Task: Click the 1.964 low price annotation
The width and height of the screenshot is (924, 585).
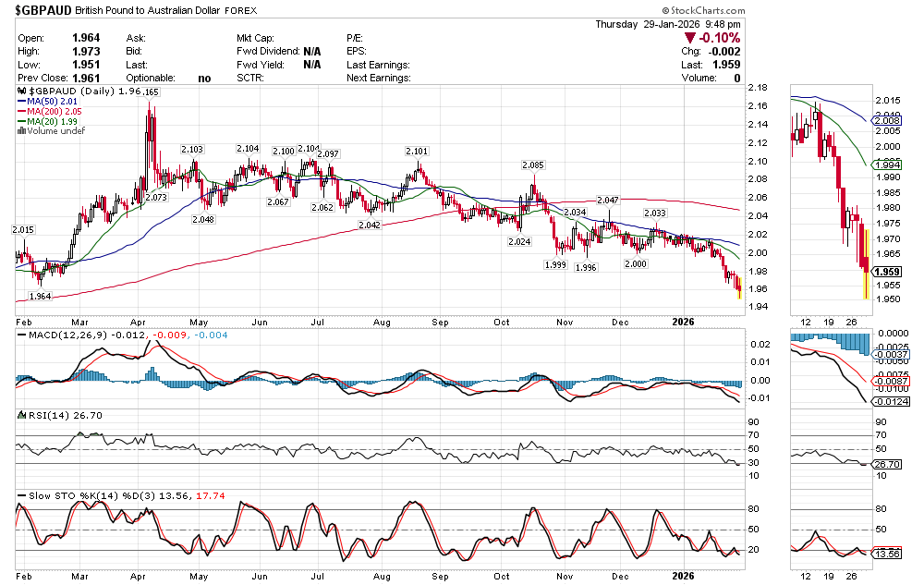Action: 40,297
